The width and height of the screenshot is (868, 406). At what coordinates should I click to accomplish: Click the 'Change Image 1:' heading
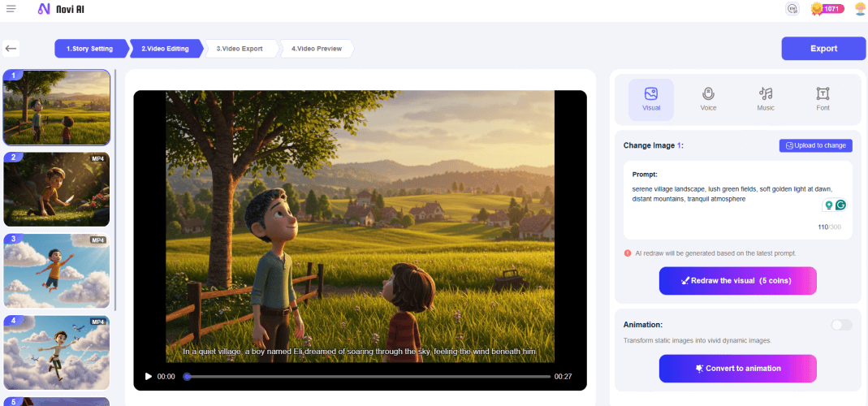click(653, 145)
